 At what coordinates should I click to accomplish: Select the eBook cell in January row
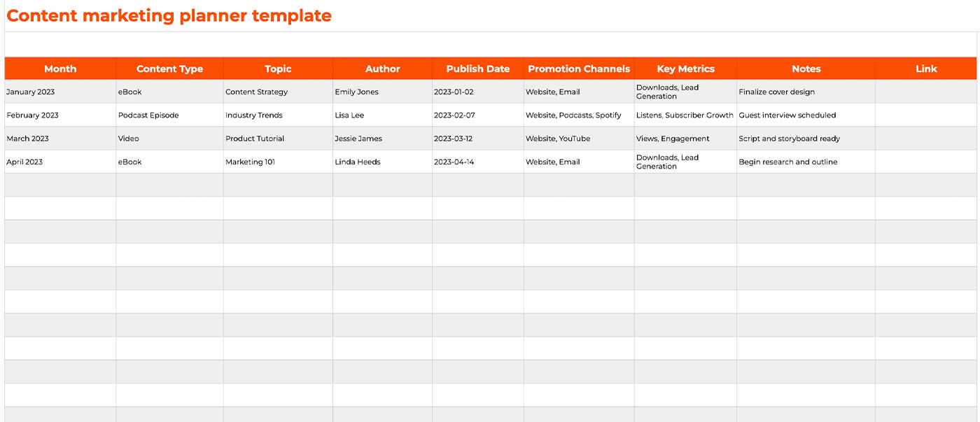pyautogui.click(x=169, y=92)
